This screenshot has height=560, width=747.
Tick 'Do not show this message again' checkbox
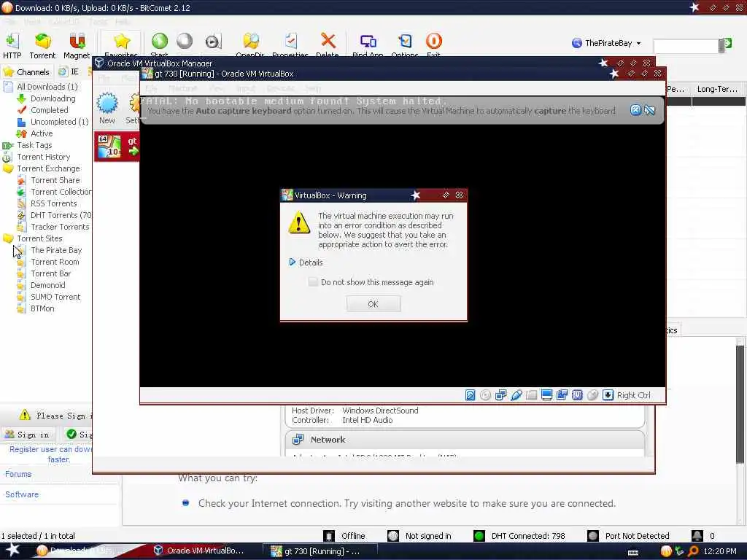(x=313, y=282)
